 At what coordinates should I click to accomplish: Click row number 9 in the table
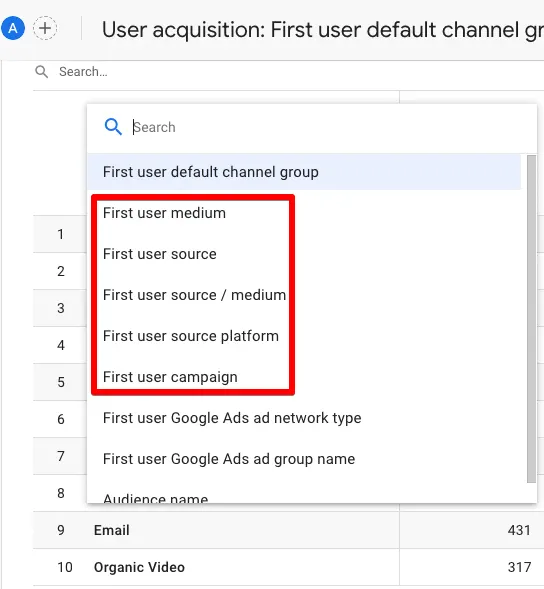(61, 530)
